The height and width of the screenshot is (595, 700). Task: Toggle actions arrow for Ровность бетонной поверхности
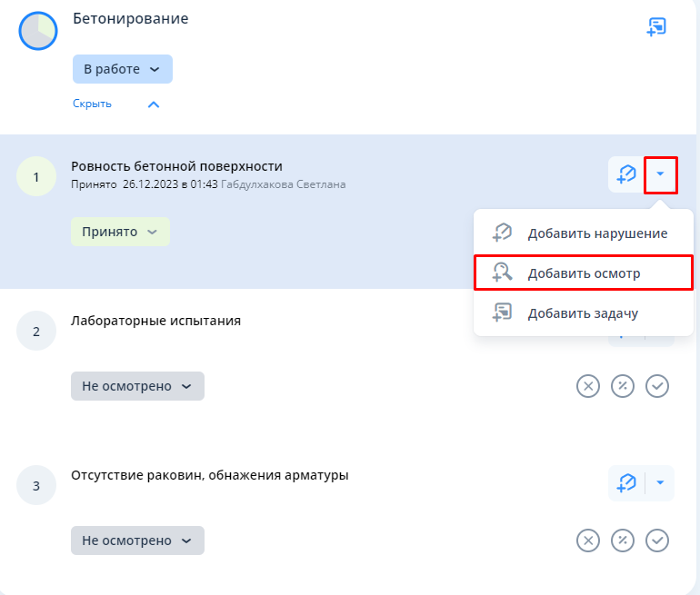[x=661, y=174]
